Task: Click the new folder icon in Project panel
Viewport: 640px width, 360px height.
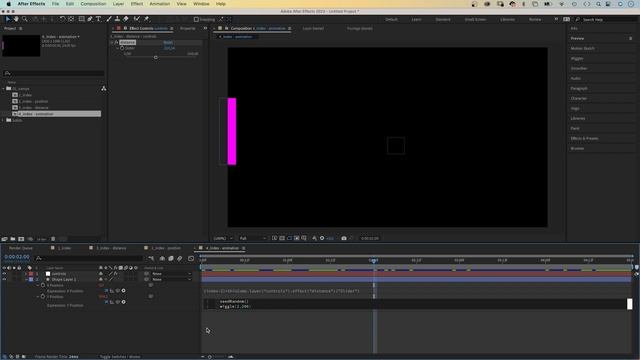Action: pos(13,239)
